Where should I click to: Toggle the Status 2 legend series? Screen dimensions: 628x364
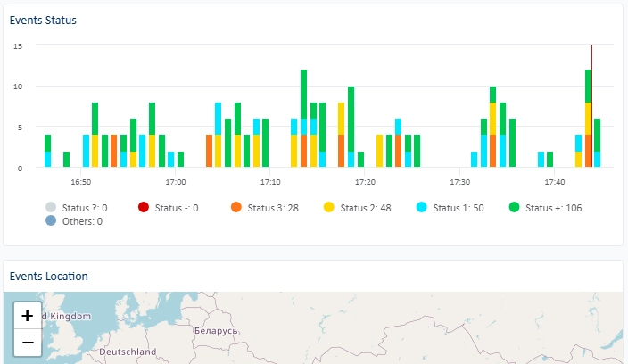click(357, 208)
